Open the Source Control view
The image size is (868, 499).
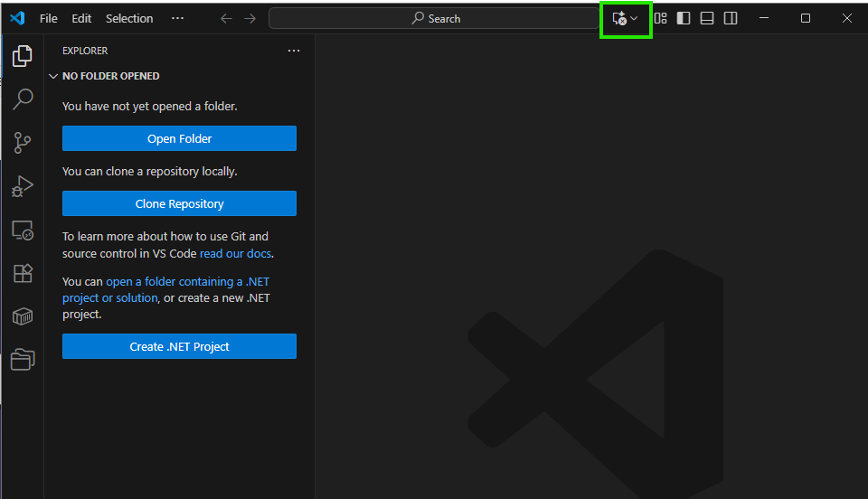(x=22, y=143)
